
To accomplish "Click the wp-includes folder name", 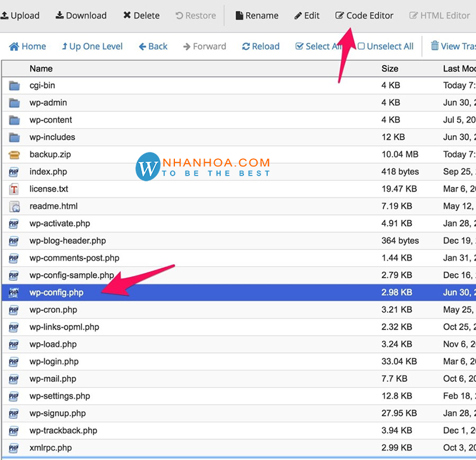I will point(52,137).
